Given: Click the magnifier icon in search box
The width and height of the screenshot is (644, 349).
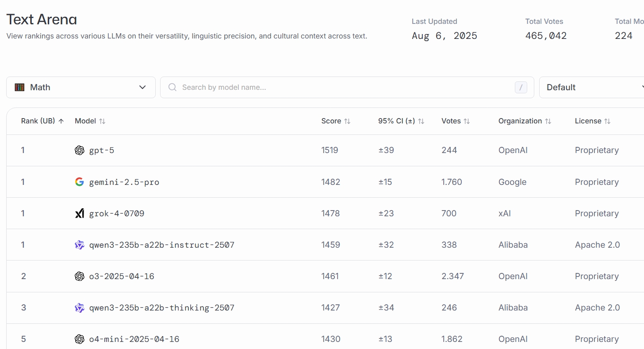Looking at the screenshot, I should coord(172,88).
